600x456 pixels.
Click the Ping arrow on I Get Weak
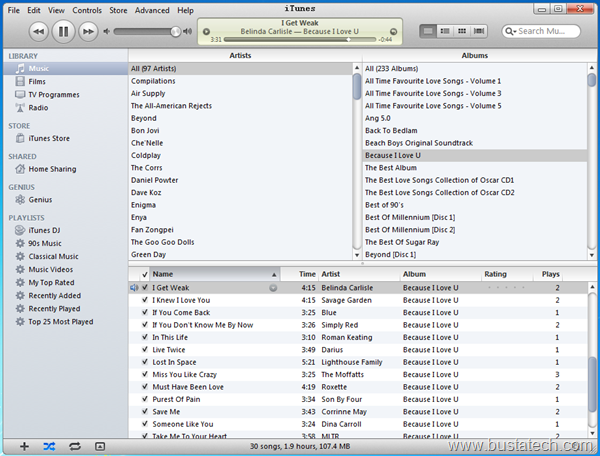click(x=273, y=288)
